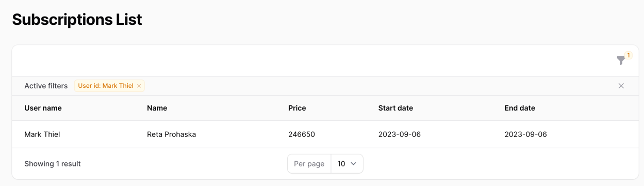Clear all active filters with the X
This screenshot has width=644, height=186.
tap(621, 86)
